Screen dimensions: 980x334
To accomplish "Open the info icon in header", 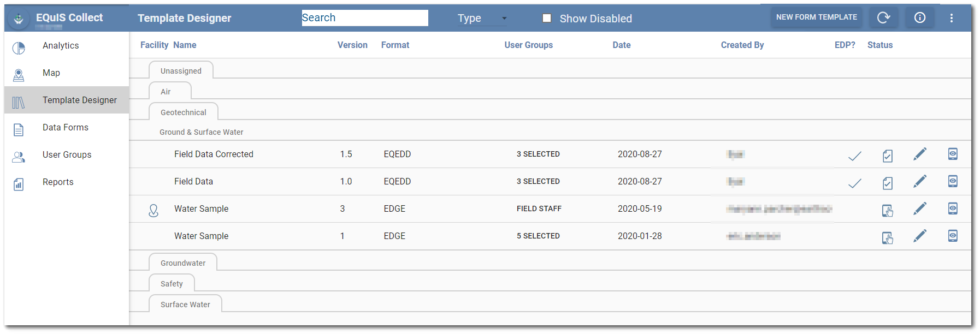I will click(920, 17).
